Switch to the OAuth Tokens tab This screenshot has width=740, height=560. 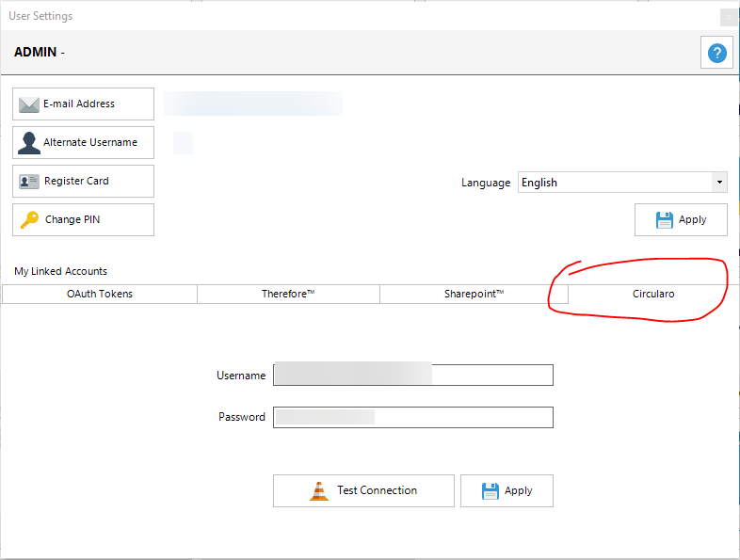100,295
